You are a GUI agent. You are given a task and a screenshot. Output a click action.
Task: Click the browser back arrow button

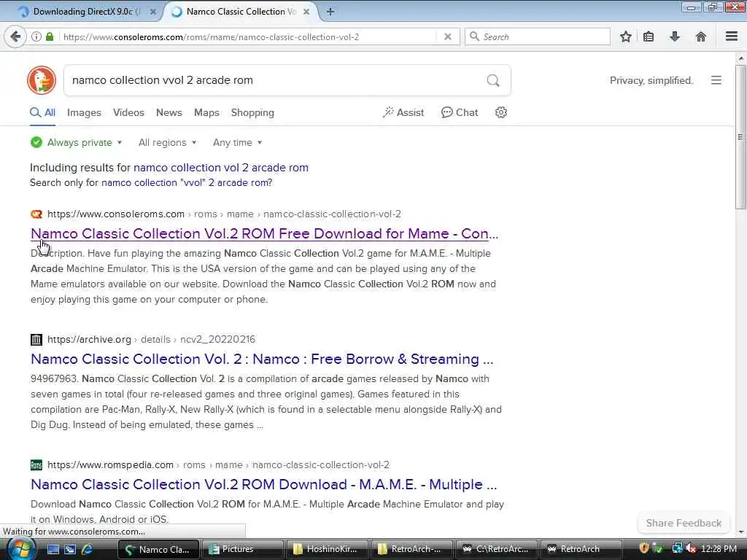coord(15,36)
